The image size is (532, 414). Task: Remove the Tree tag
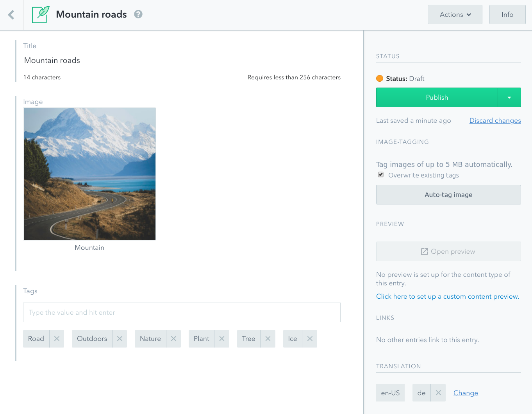click(x=268, y=339)
